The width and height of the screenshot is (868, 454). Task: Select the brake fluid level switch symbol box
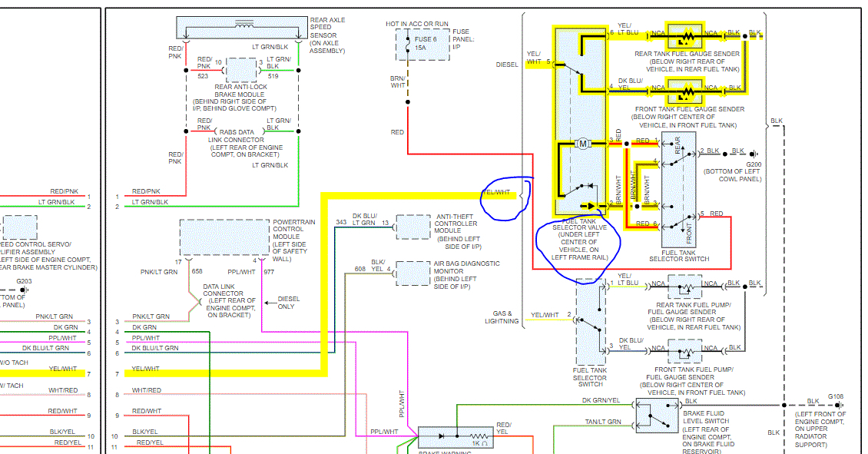657,416
